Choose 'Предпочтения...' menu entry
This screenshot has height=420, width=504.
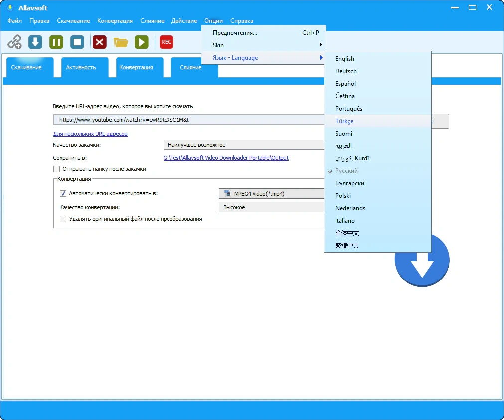tap(264, 33)
